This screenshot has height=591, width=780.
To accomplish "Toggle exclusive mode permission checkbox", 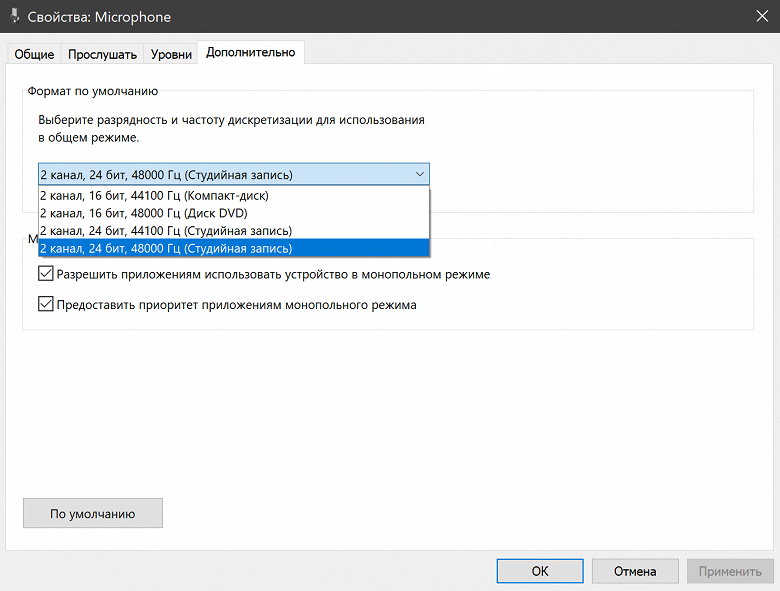I will click(45, 274).
